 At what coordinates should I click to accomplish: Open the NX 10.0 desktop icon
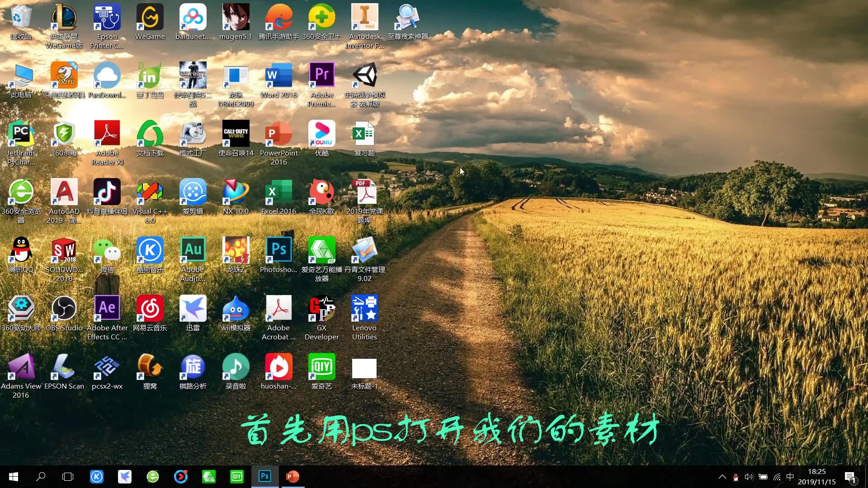(236, 197)
